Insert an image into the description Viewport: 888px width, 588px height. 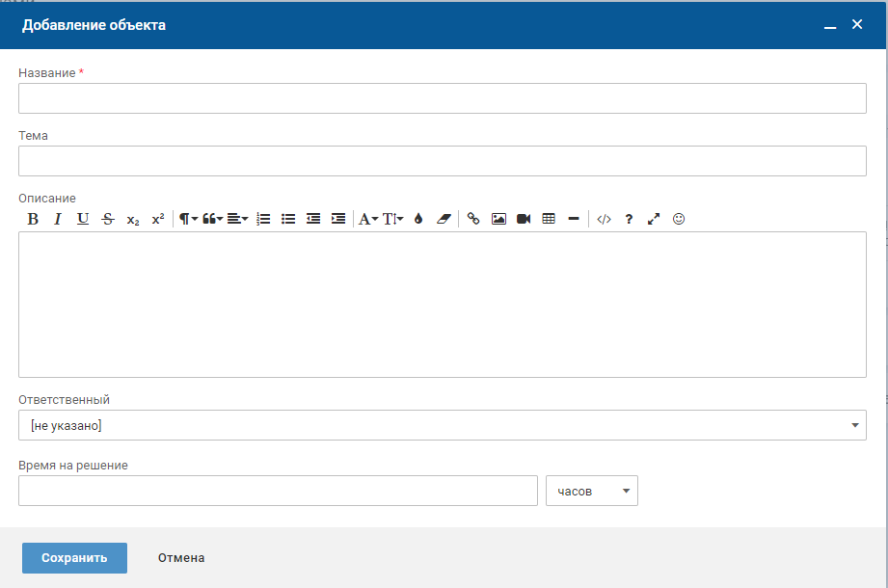point(498,219)
